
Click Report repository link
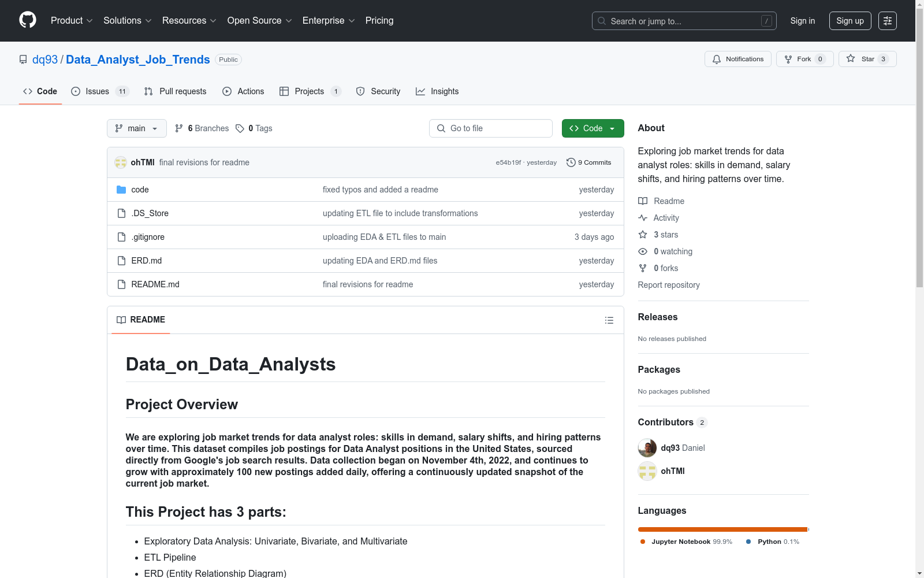(669, 285)
